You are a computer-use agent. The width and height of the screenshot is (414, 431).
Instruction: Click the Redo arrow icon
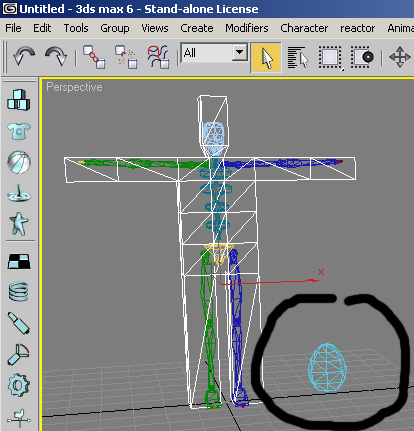(56, 56)
